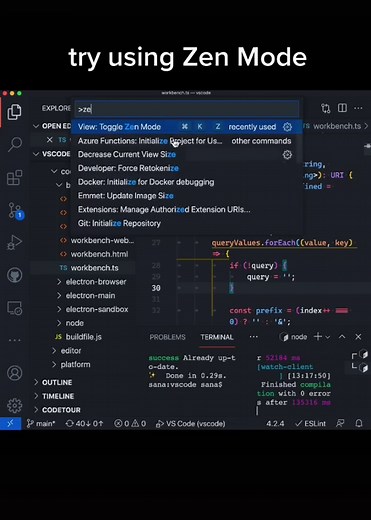
Task: Collapse the VSCODE folder section
Action: coord(36,154)
